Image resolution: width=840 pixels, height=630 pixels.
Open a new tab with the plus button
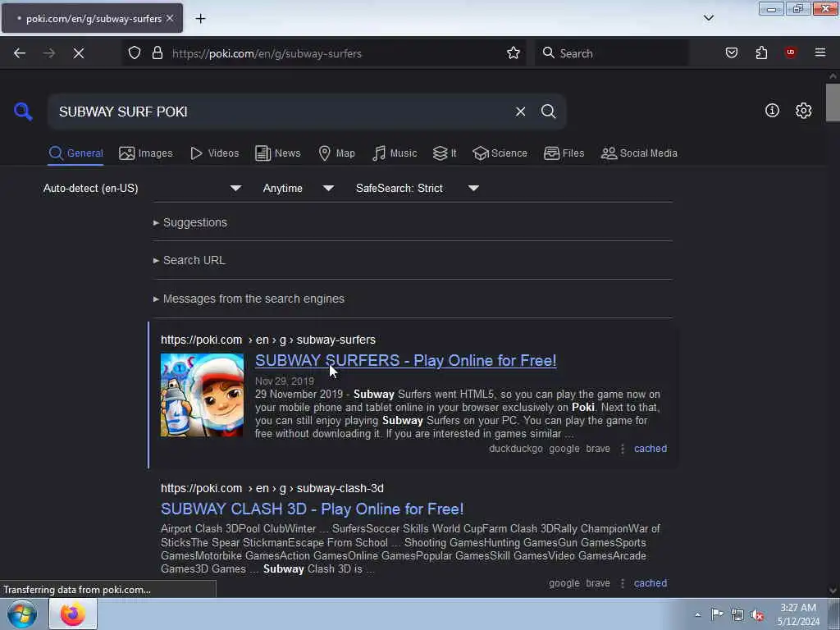(200, 19)
